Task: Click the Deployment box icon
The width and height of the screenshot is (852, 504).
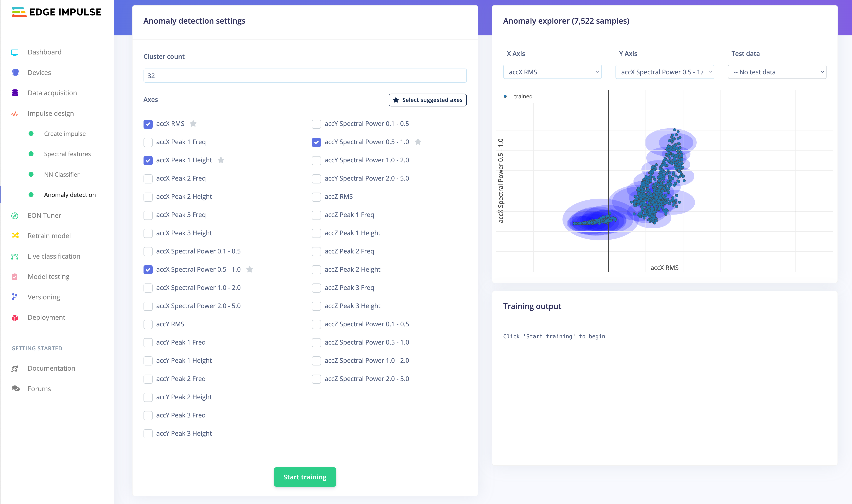Action: coord(15,318)
